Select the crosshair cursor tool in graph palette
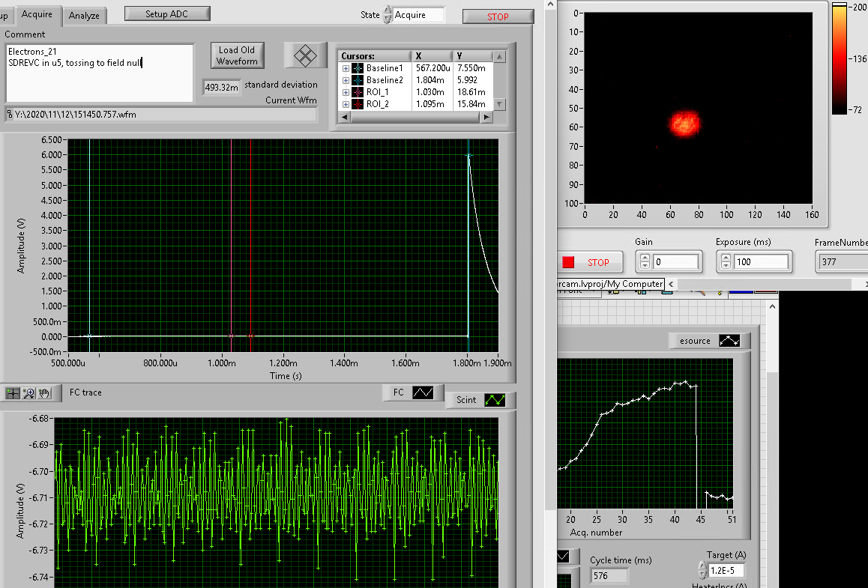 (13, 392)
